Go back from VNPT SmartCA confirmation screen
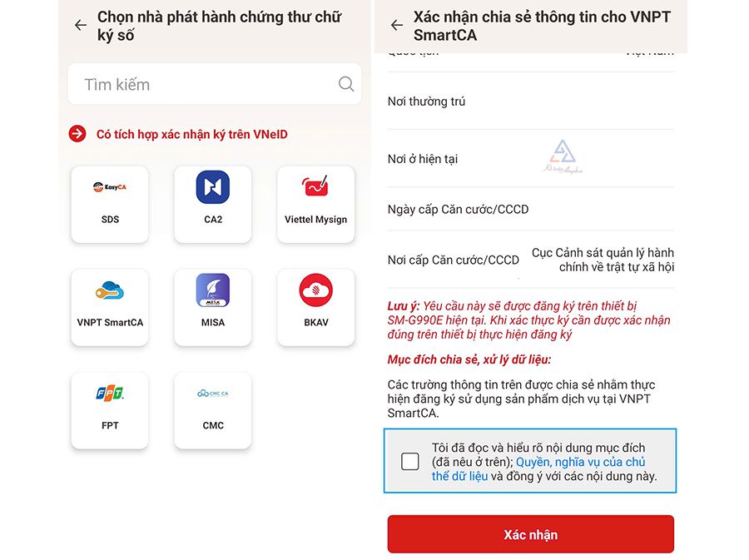749x560 pixels. pyautogui.click(x=397, y=25)
